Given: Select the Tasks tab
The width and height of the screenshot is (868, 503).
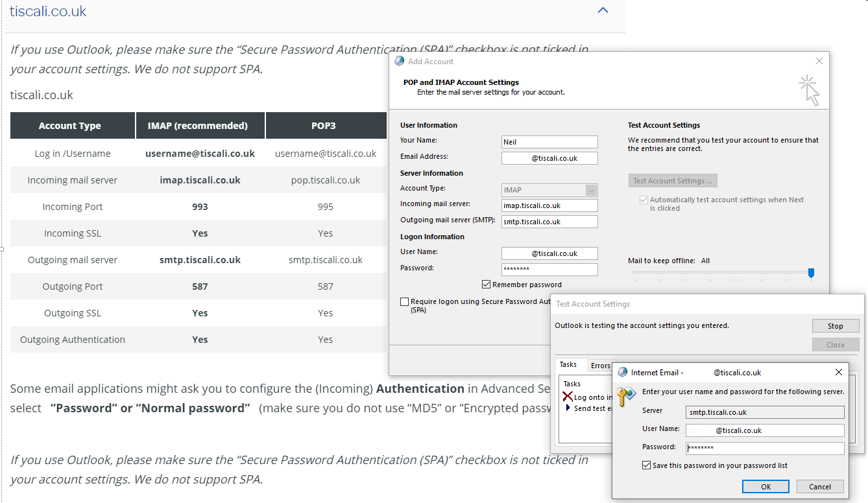Looking at the screenshot, I should [x=568, y=365].
